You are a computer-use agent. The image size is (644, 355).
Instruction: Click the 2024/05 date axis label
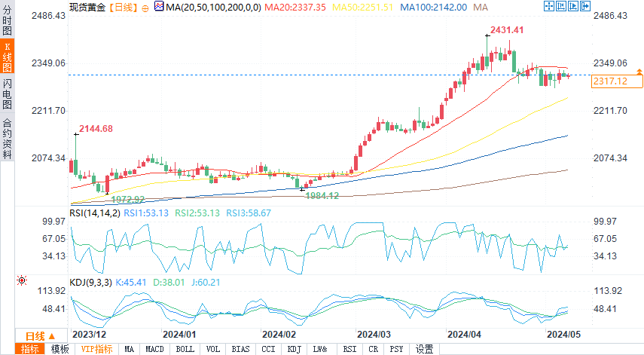point(563,335)
